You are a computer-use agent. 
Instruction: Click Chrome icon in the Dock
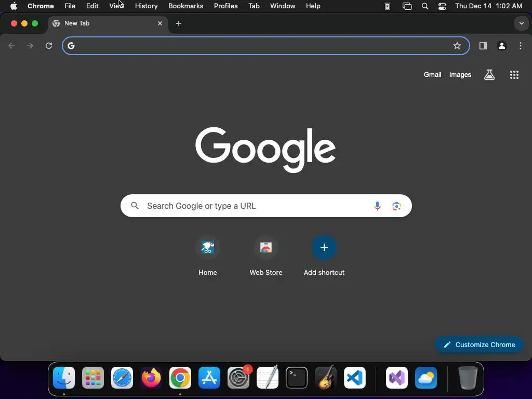[180, 378]
